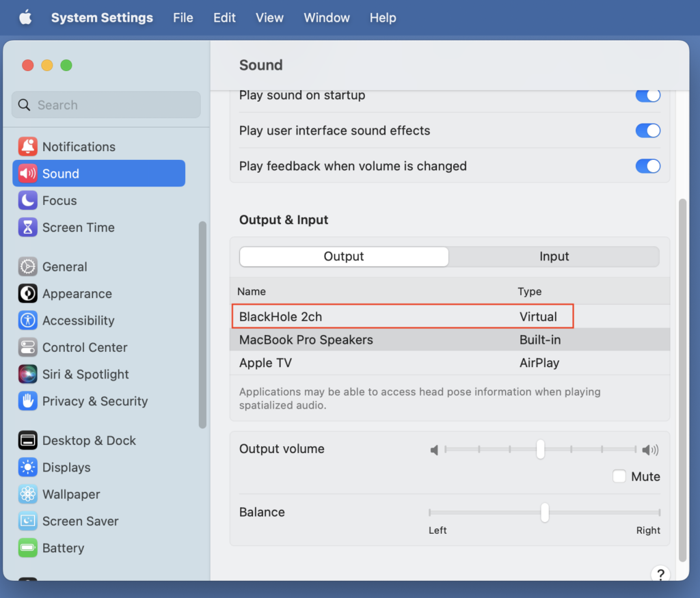Click the Privacy & Security hand icon
The image size is (700, 598).
pyautogui.click(x=27, y=400)
